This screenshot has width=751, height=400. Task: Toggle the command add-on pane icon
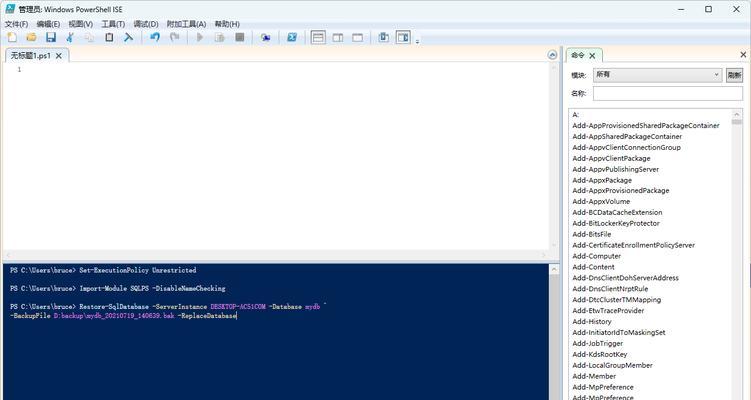point(403,37)
